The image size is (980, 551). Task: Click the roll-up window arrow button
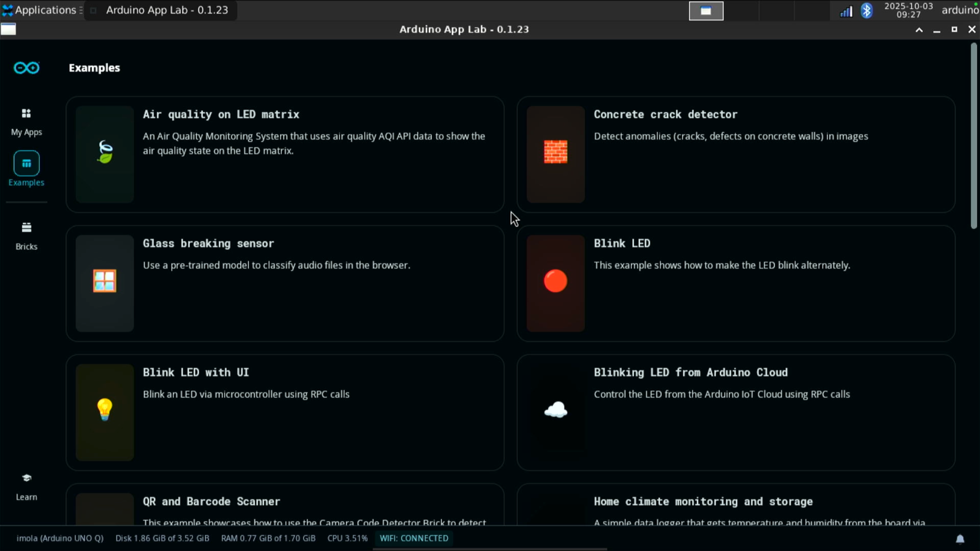[x=919, y=29]
